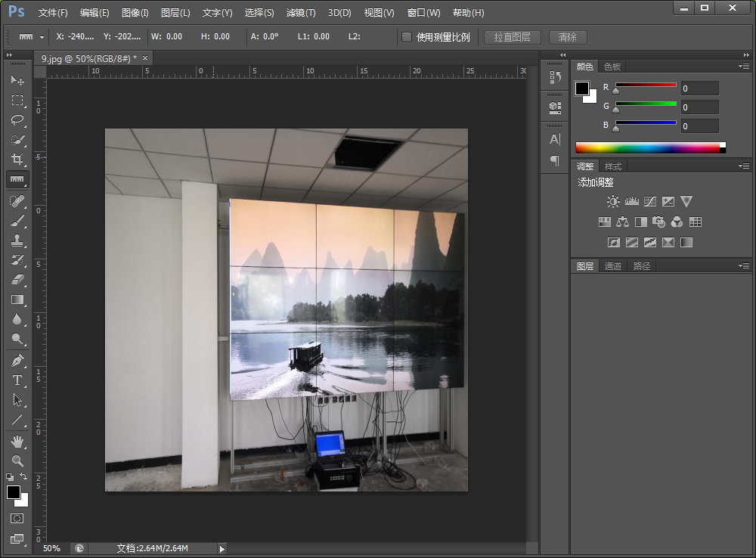Select the Brush tool

coord(17,221)
